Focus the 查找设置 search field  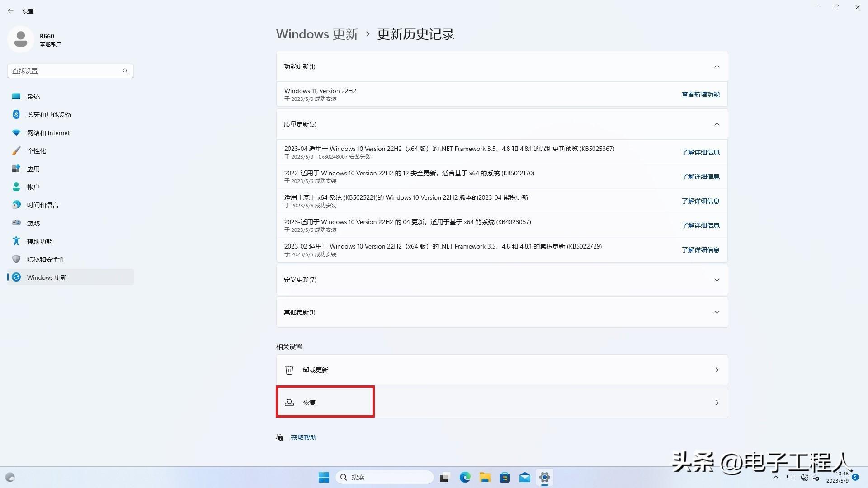pos(70,71)
